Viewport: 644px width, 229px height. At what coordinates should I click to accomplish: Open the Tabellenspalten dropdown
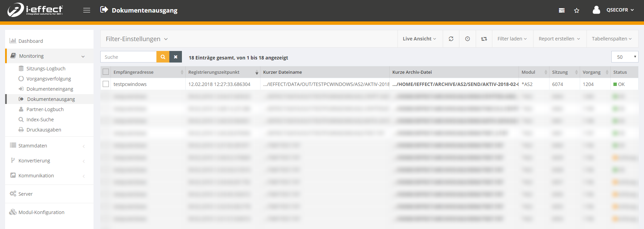611,39
